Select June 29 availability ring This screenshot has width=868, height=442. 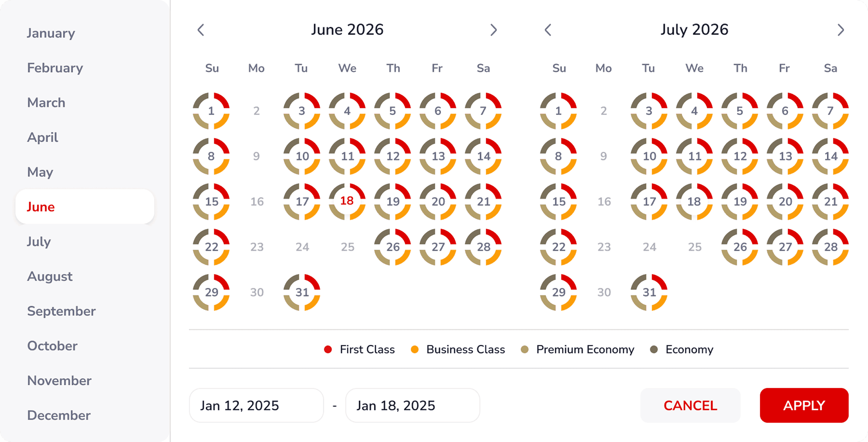point(211,292)
